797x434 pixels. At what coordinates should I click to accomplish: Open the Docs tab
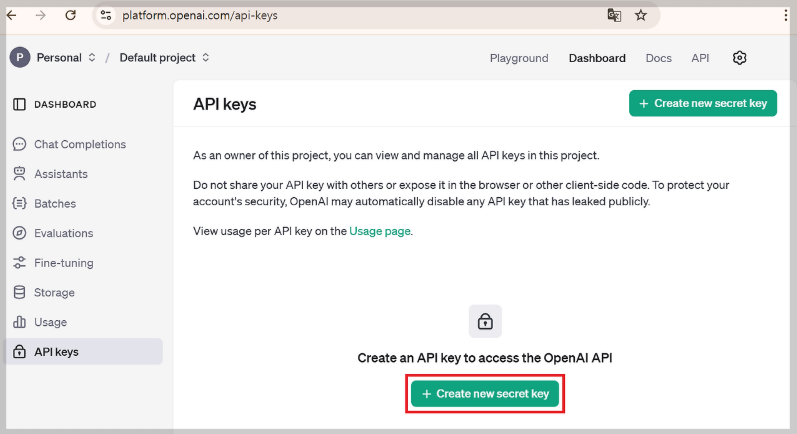658,58
